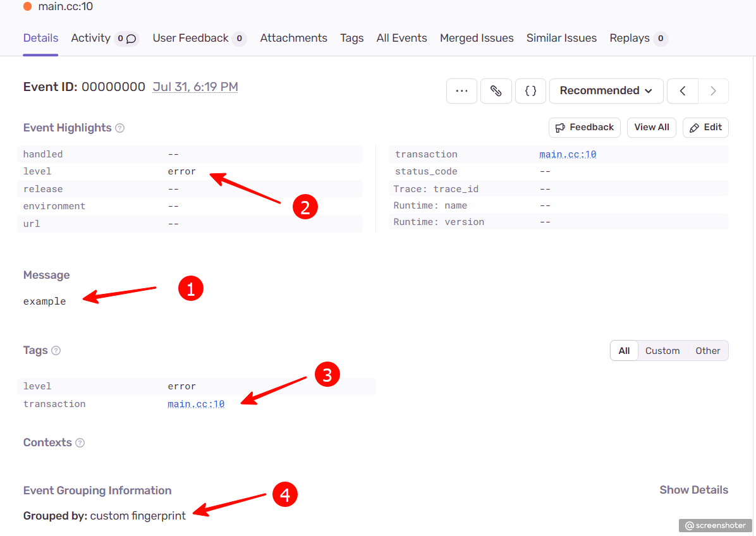Click help icon beside Contexts heading
Image resolution: width=756 pixels, height=536 pixels.
(x=80, y=443)
